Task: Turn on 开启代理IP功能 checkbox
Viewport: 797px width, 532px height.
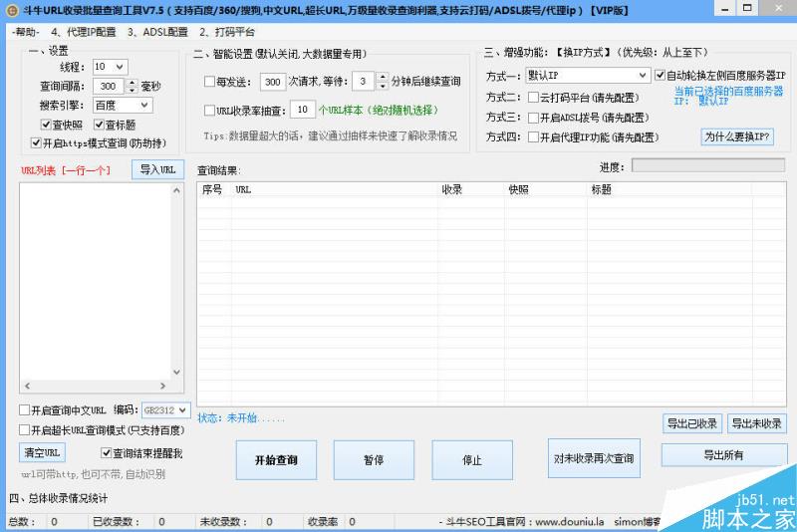Action: (533, 137)
